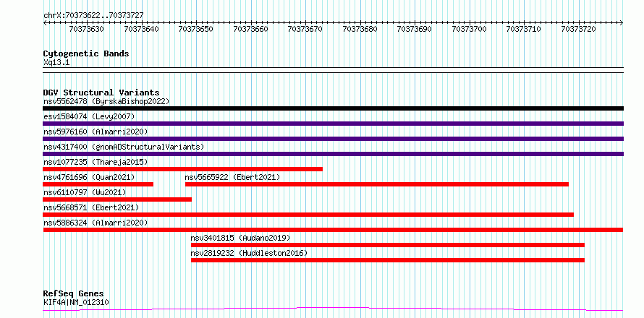The height and width of the screenshot is (318, 644).
Task: Click ruler position 70373680
Action: (360, 29)
